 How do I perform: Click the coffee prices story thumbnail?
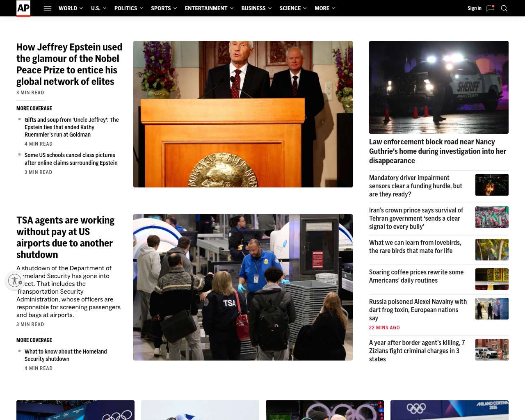click(x=492, y=279)
